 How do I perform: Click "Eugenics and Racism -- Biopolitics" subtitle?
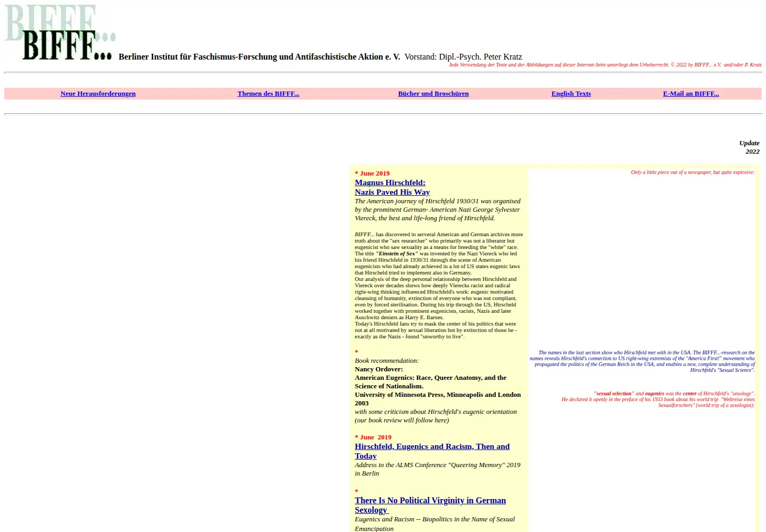coord(435,524)
